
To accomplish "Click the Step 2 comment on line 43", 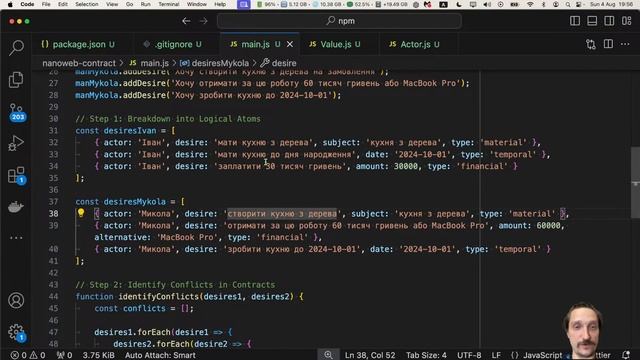I will pos(175,284).
